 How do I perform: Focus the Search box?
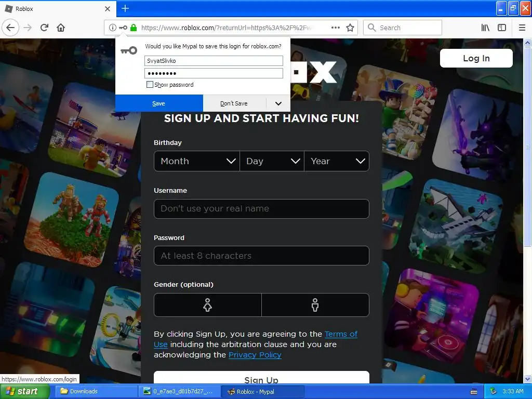403,28
